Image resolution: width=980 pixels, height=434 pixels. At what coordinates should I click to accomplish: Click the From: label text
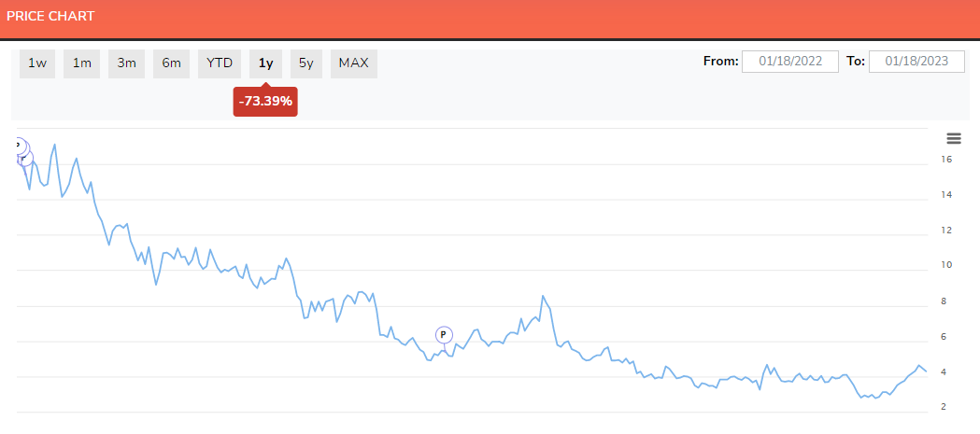tap(720, 62)
